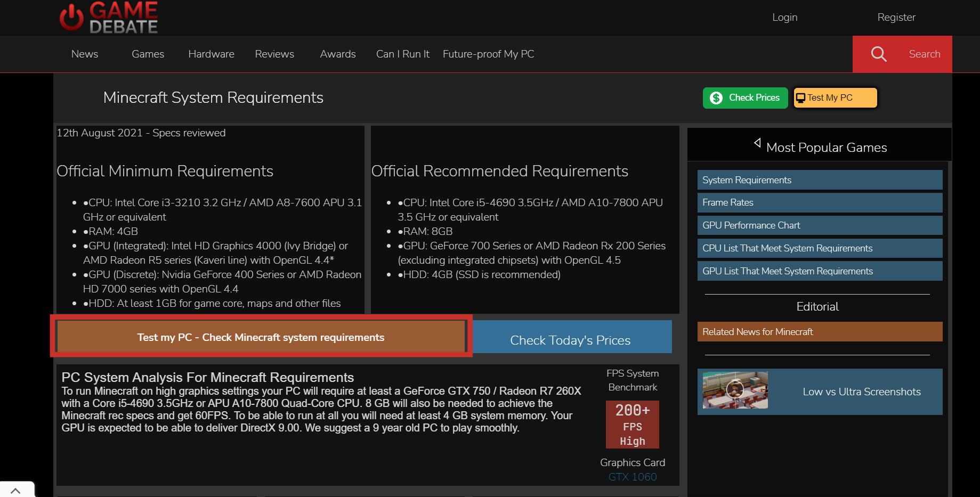Open GPU List That Meet System Requirements

820,271
